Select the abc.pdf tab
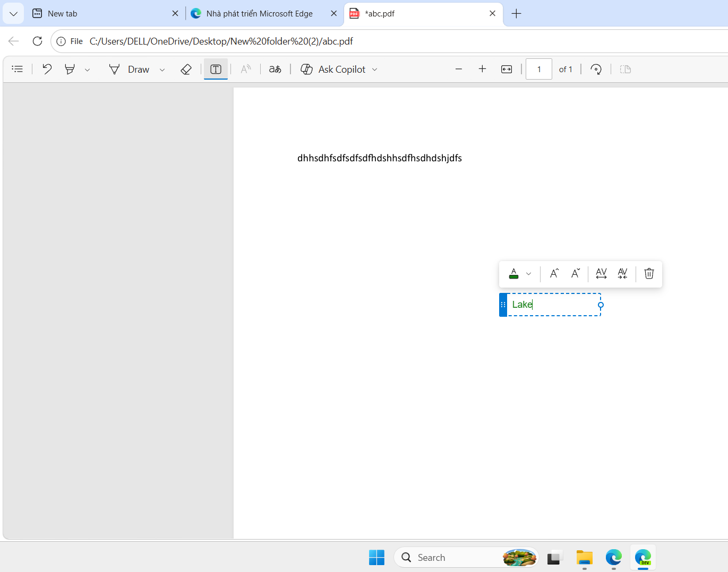This screenshot has height=572, width=728. point(423,14)
